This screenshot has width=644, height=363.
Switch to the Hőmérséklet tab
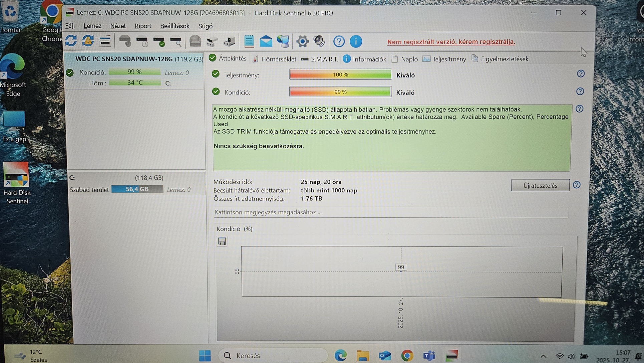(x=274, y=59)
